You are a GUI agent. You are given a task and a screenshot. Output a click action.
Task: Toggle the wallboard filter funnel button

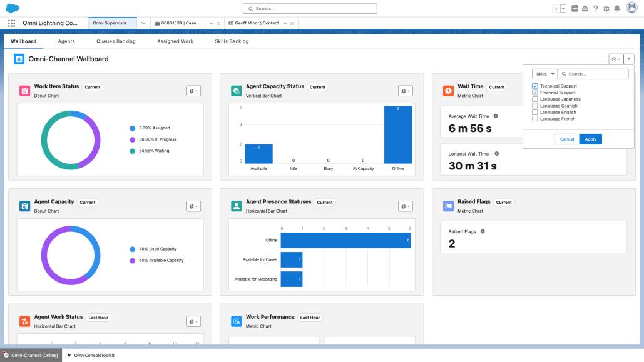tap(629, 59)
